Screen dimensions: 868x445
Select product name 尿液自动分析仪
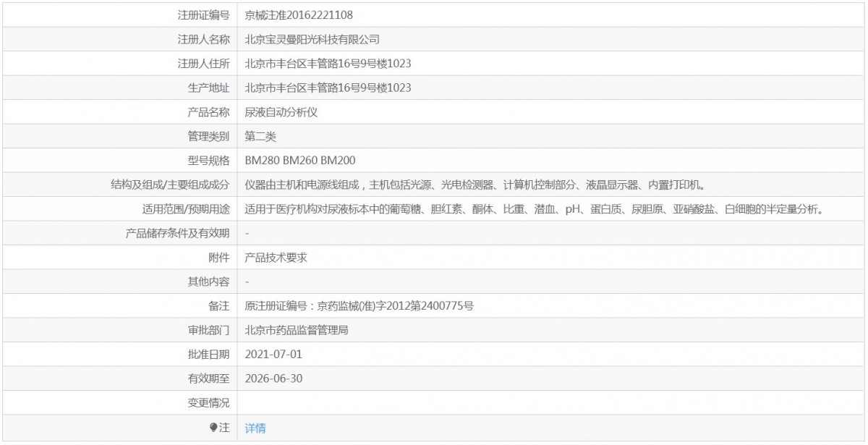[x=281, y=112]
